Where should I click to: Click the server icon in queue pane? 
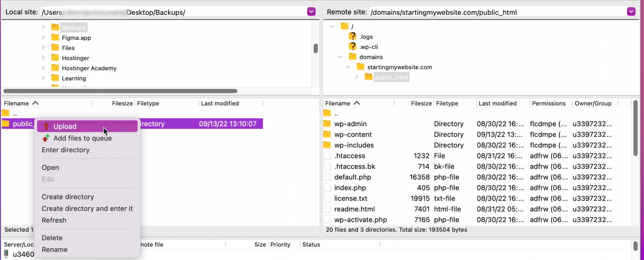click(x=6, y=254)
